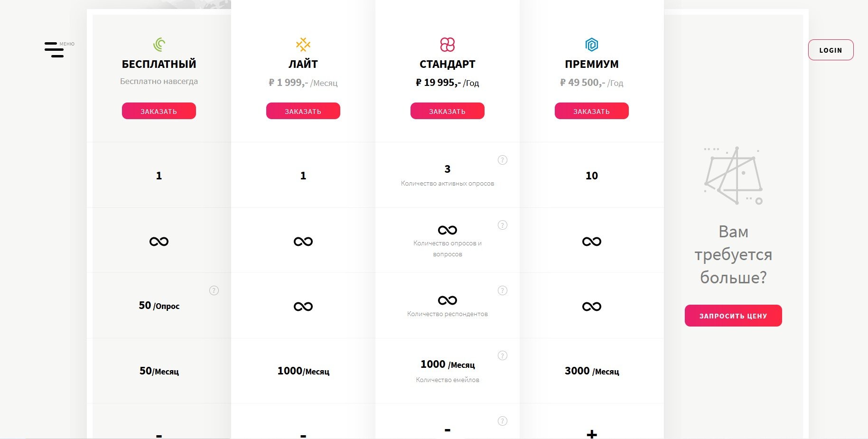This screenshot has width=868, height=439.
Task: Click the blue Premium plan hexagon icon
Action: pos(592,45)
